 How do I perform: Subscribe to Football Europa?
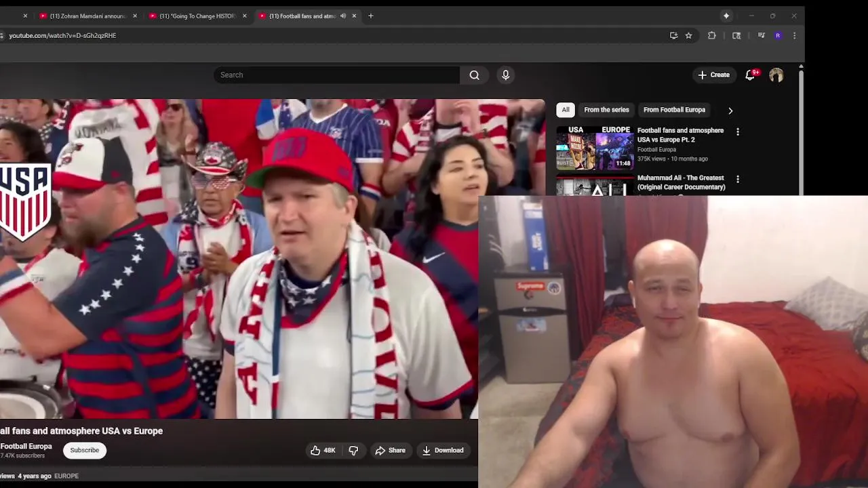85,450
